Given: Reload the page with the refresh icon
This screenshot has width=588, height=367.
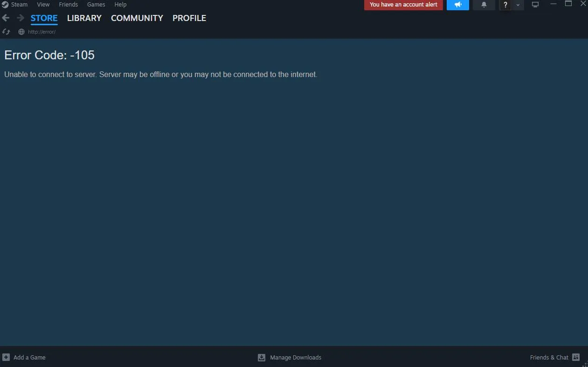Looking at the screenshot, I should coord(6,32).
